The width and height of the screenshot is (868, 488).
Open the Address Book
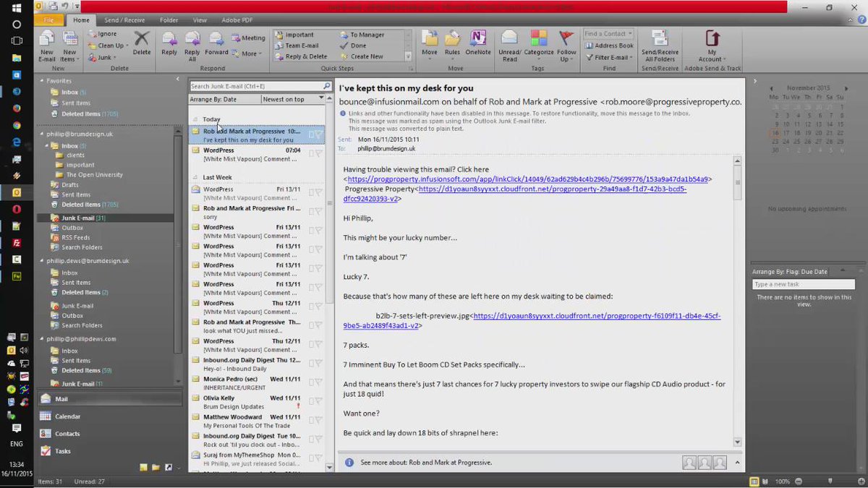tap(608, 46)
